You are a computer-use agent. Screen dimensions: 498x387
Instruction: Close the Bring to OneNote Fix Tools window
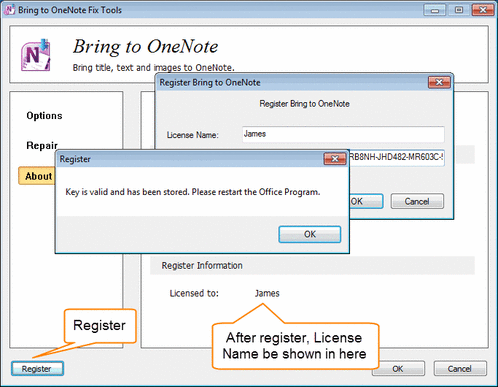click(x=483, y=10)
